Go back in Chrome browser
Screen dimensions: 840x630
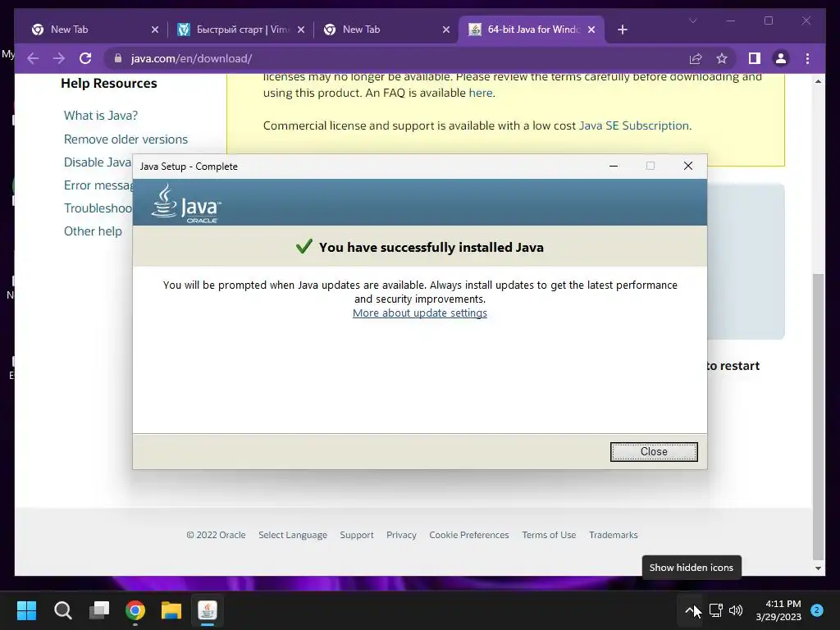point(33,58)
